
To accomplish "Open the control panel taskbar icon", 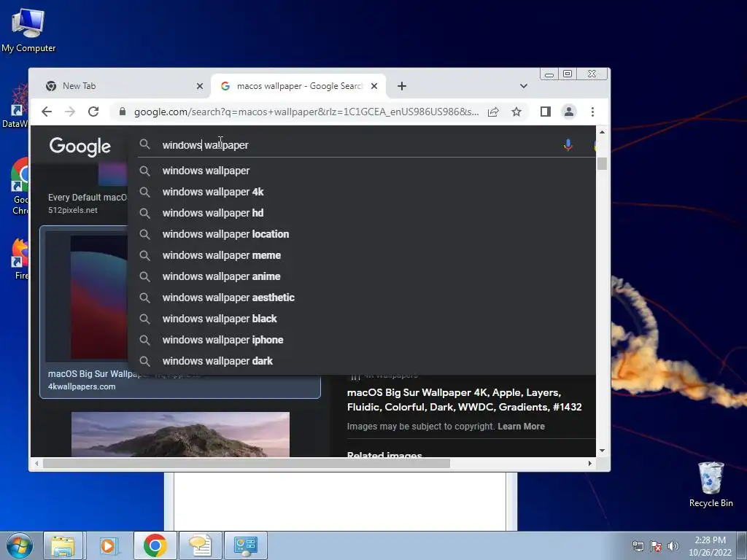I will click(246, 545).
